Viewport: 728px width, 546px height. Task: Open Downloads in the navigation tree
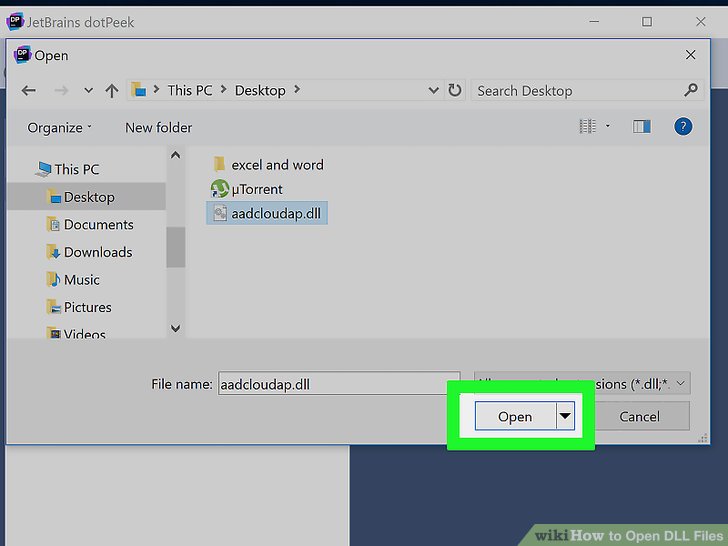[x=90, y=252]
